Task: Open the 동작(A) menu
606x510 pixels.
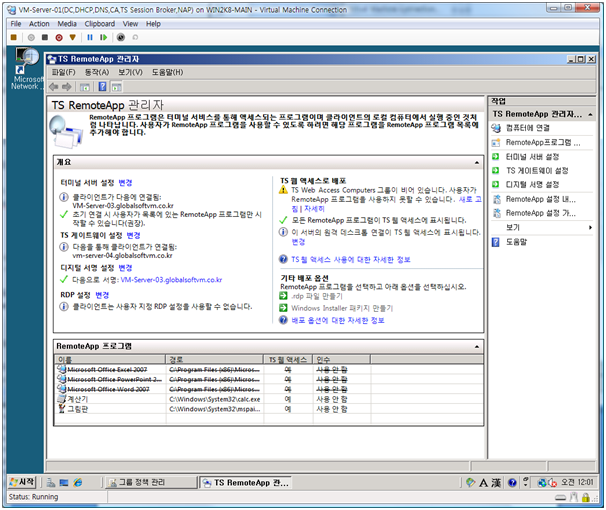Action: (x=97, y=72)
